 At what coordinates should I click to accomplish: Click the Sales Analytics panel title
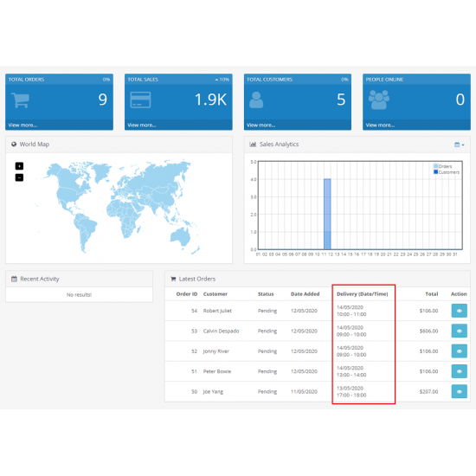click(279, 145)
